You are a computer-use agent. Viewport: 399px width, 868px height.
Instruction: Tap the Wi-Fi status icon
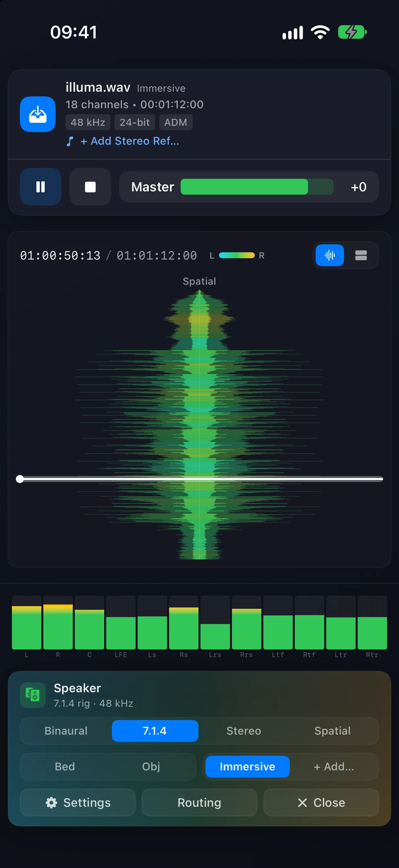(320, 32)
